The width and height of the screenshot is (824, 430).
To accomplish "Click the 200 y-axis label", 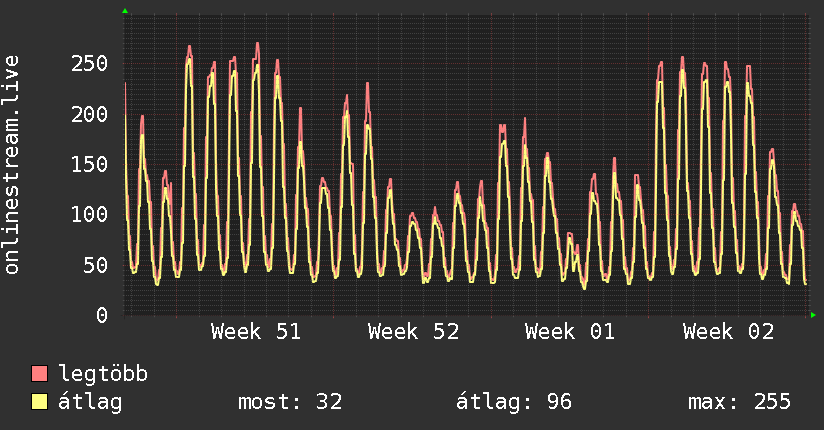I will point(89,114).
